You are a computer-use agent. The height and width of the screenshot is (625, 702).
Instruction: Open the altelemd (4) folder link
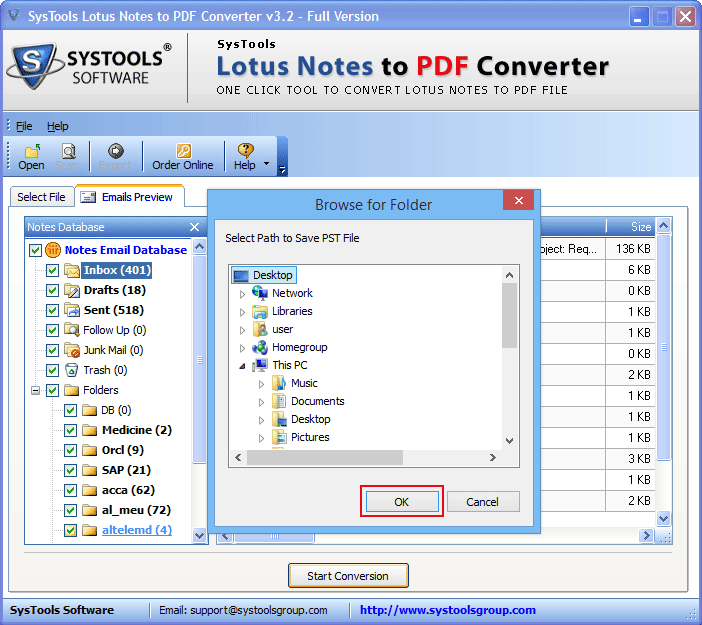(137, 530)
